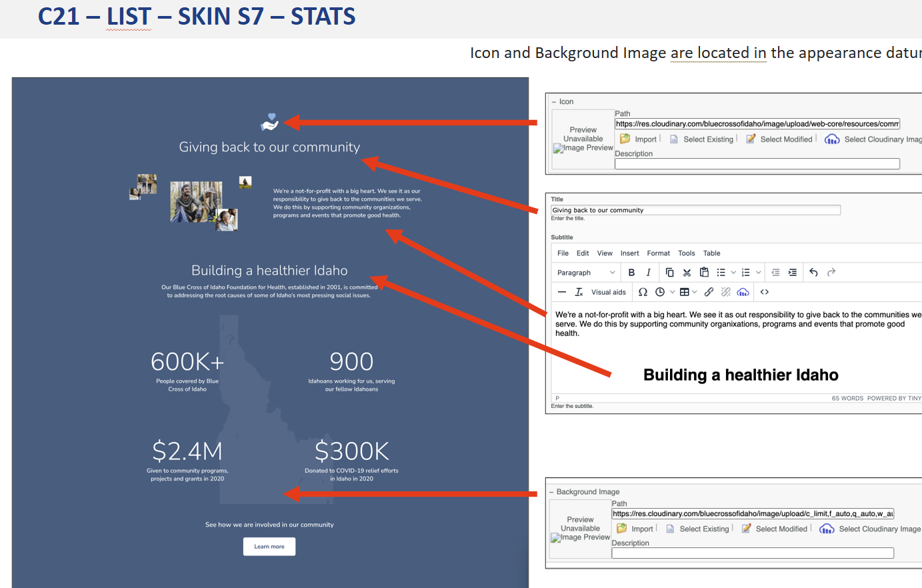Expand bullet list style dropdown arrow
The width and height of the screenshot is (922, 588).
pyautogui.click(x=733, y=273)
